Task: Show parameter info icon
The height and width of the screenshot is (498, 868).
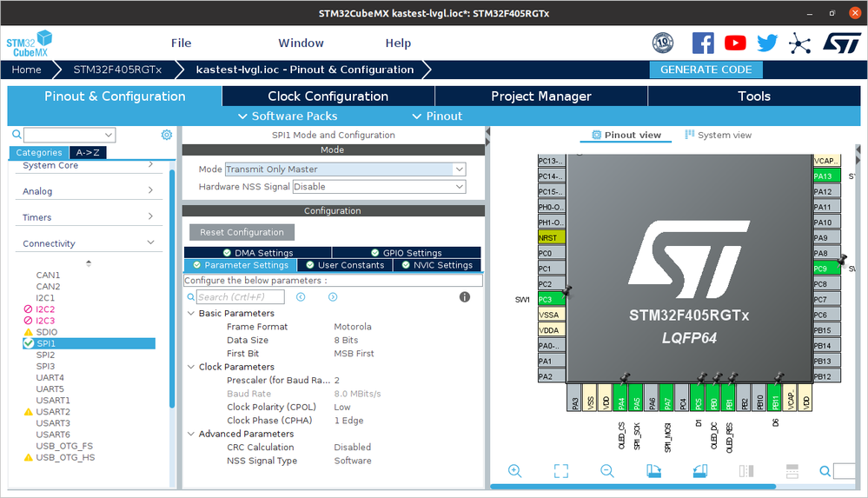Action: point(465,297)
